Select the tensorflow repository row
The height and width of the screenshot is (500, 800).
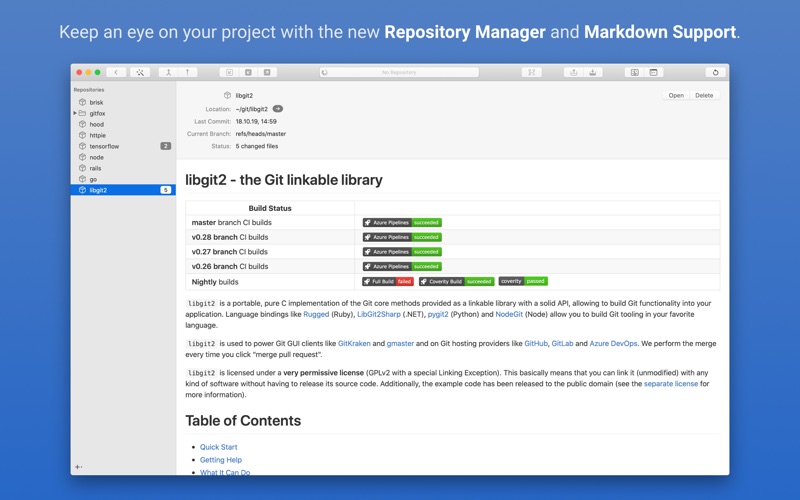click(123, 146)
